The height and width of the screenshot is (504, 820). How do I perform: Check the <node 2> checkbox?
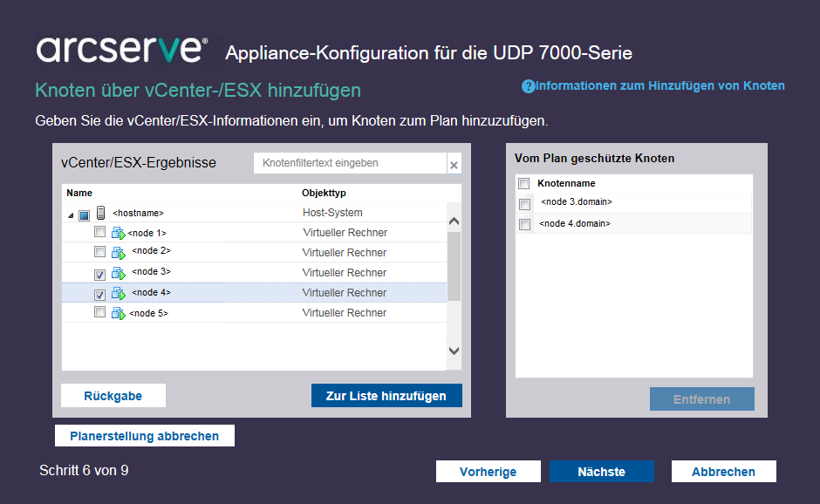99,251
